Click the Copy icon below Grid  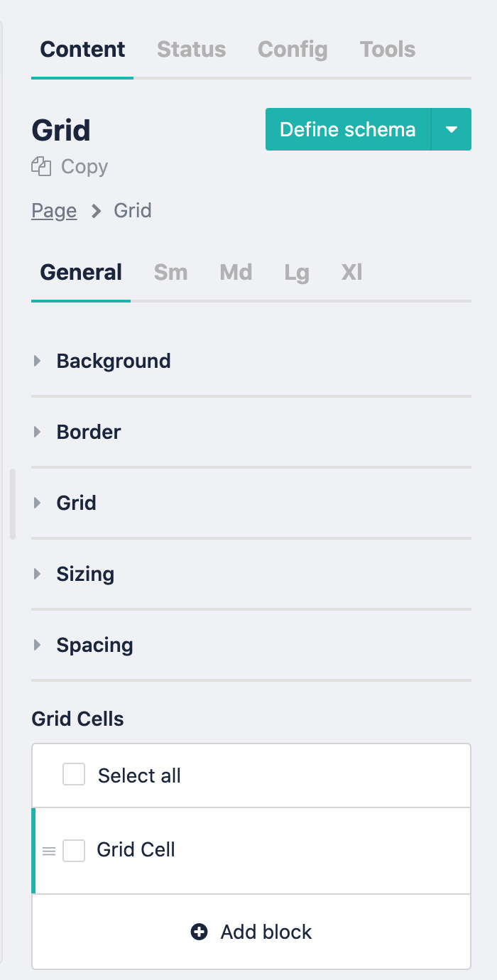41,166
